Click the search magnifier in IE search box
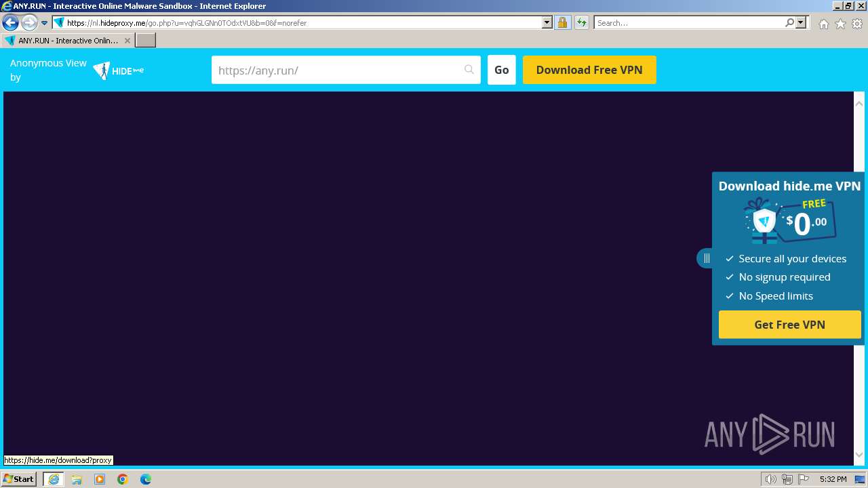868x488 pixels. 789,22
